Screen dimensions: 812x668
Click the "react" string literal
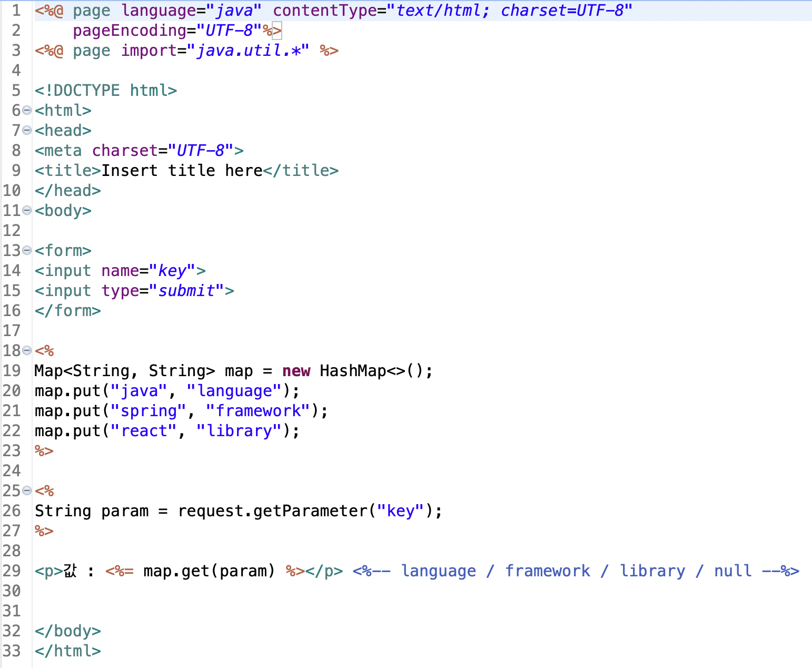(x=144, y=431)
